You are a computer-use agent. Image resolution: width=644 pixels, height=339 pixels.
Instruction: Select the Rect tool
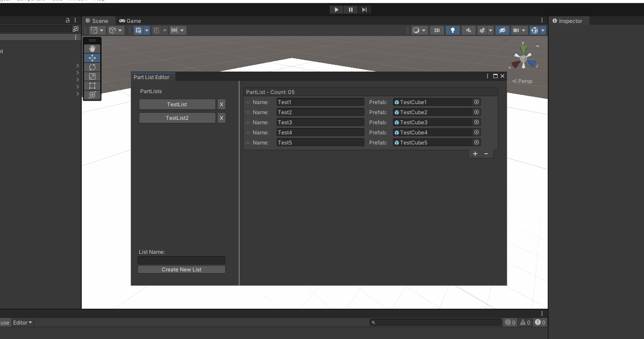tap(92, 85)
